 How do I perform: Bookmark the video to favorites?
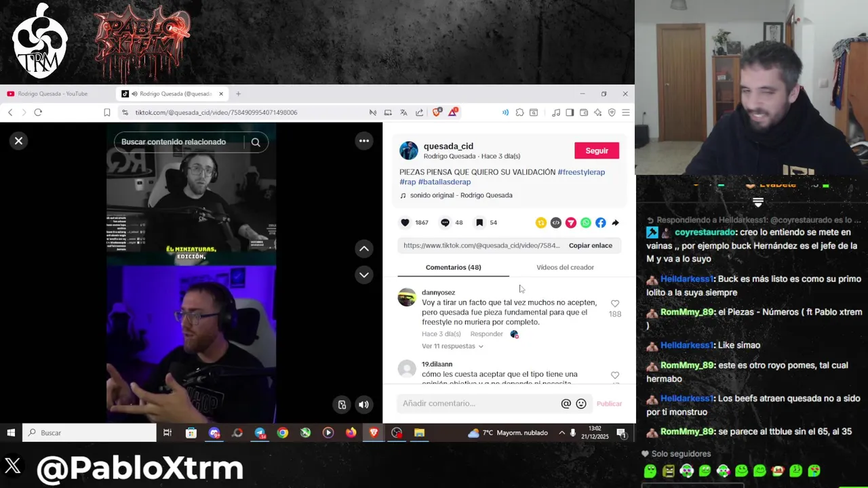(x=479, y=222)
